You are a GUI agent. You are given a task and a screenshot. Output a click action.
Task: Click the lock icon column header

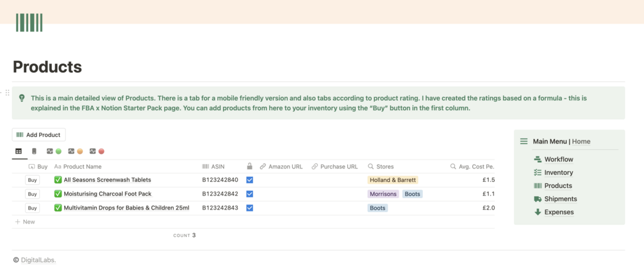pyautogui.click(x=249, y=167)
